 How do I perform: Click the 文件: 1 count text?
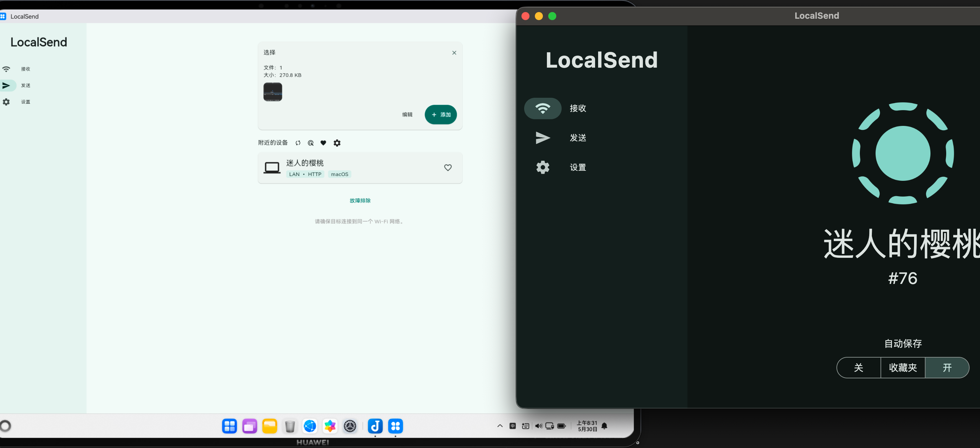(273, 68)
